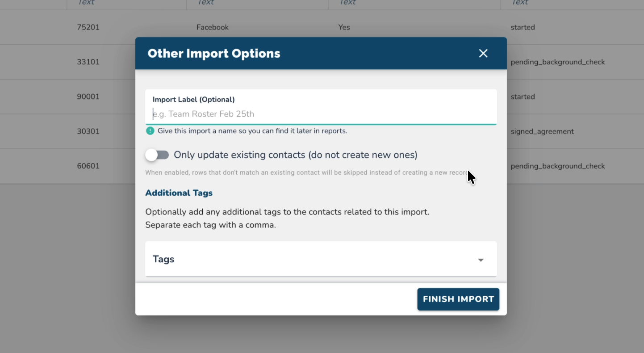Select the 75201 cell in the table
Screen dimensions: 644x353
point(88,27)
